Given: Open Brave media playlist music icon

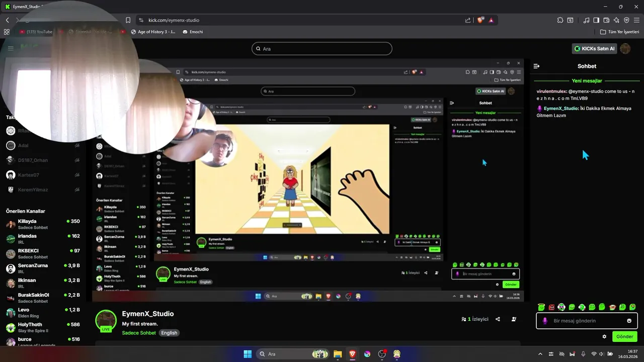Looking at the screenshot, I should click(586, 20).
